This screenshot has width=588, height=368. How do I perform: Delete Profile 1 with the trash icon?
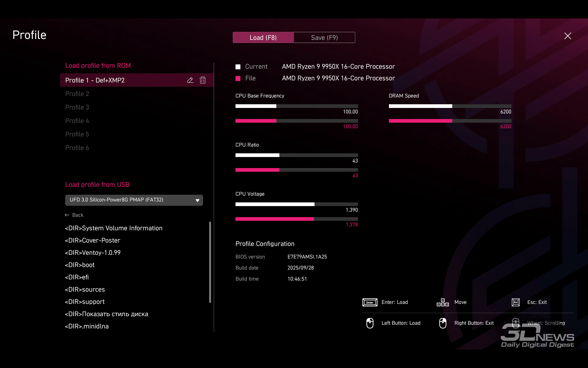coord(203,80)
